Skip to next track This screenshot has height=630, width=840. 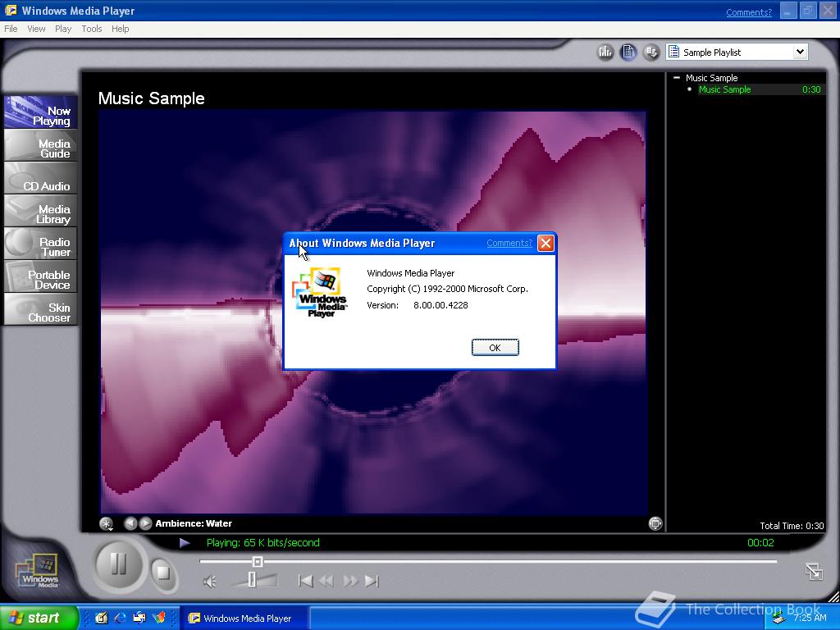tap(372, 581)
